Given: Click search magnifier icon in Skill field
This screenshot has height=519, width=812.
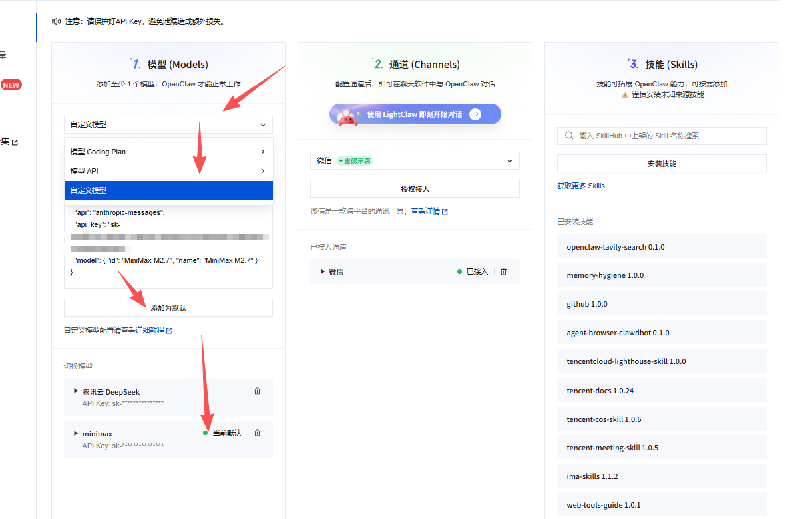Looking at the screenshot, I should click(x=569, y=136).
